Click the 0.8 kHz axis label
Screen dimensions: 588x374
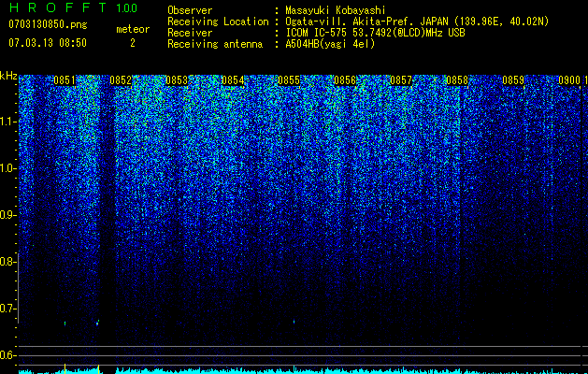tap(7, 262)
